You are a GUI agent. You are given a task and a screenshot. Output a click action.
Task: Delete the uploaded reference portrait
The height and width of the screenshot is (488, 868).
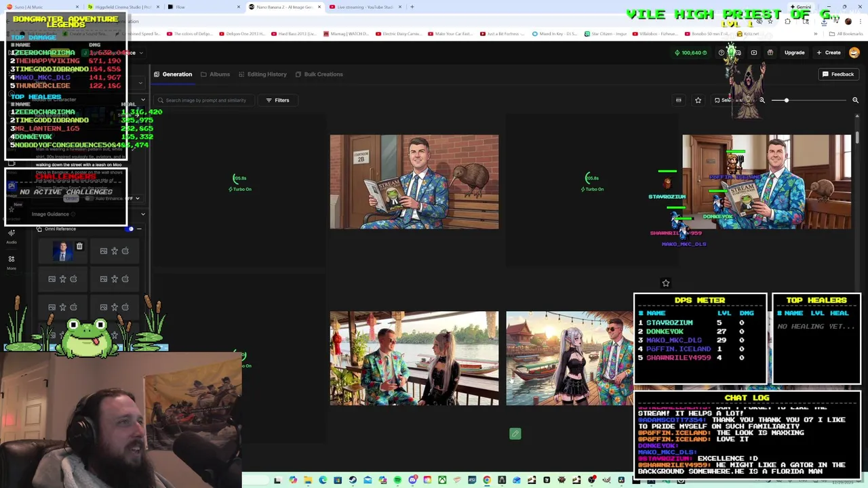coord(79,247)
